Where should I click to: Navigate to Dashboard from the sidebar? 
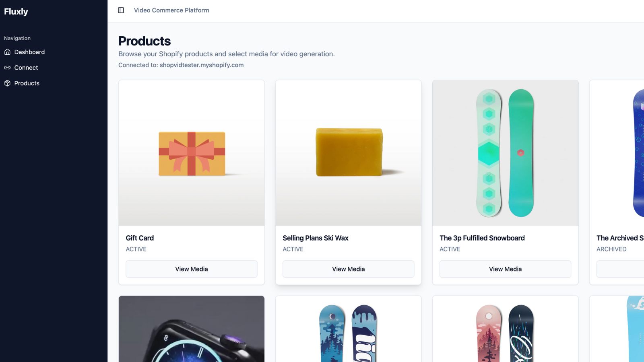point(29,52)
